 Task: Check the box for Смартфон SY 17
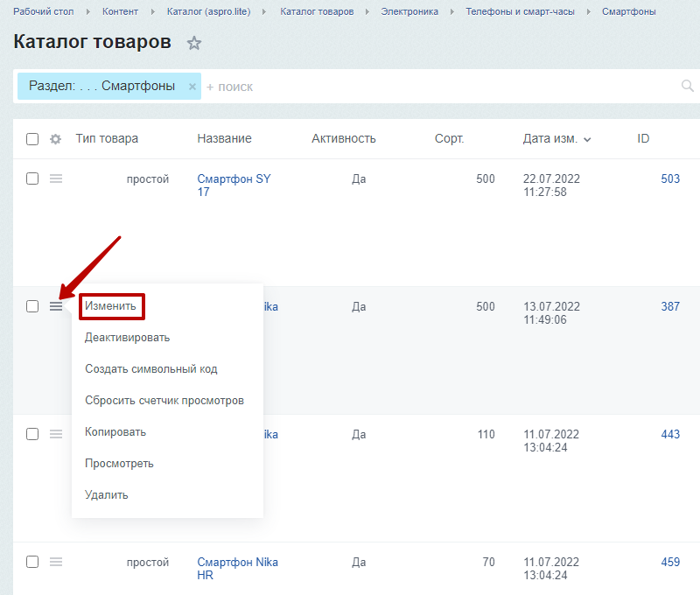pos(32,178)
